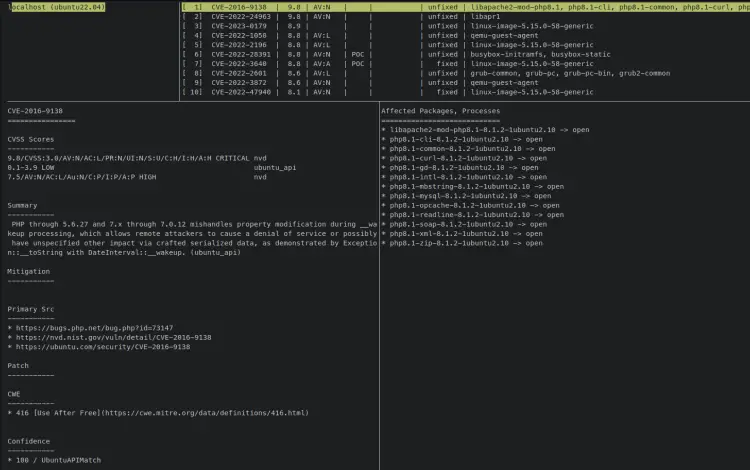This screenshot has height=470, width=750.
Task: Select php8.1-zip-8.1.2-1ubuntu2.10 package line
Action: tap(462, 243)
